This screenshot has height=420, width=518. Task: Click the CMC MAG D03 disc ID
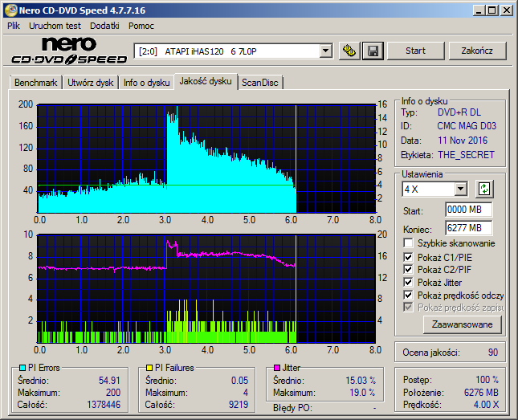pyautogui.click(x=467, y=126)
